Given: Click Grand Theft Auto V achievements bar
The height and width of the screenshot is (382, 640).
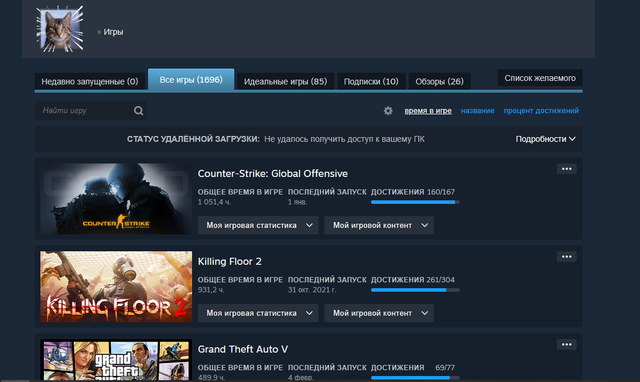Looking at the screenshot, I should 415,378.
